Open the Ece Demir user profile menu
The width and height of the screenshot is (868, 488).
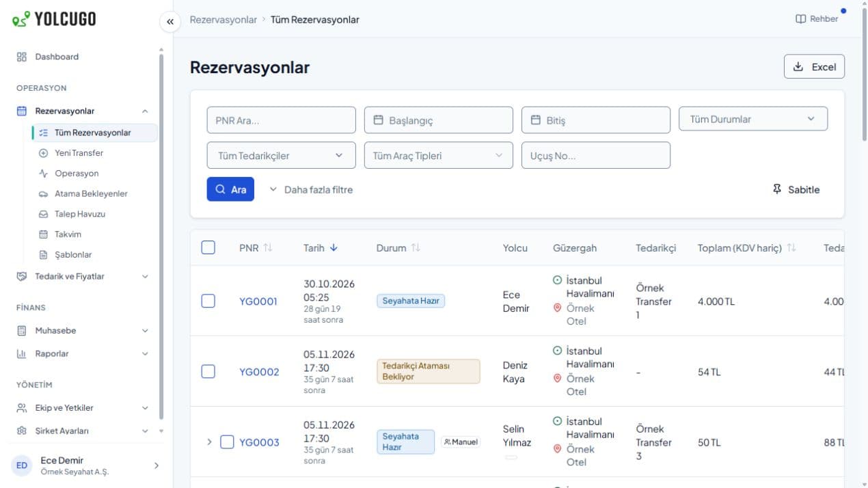coord(86,465)
